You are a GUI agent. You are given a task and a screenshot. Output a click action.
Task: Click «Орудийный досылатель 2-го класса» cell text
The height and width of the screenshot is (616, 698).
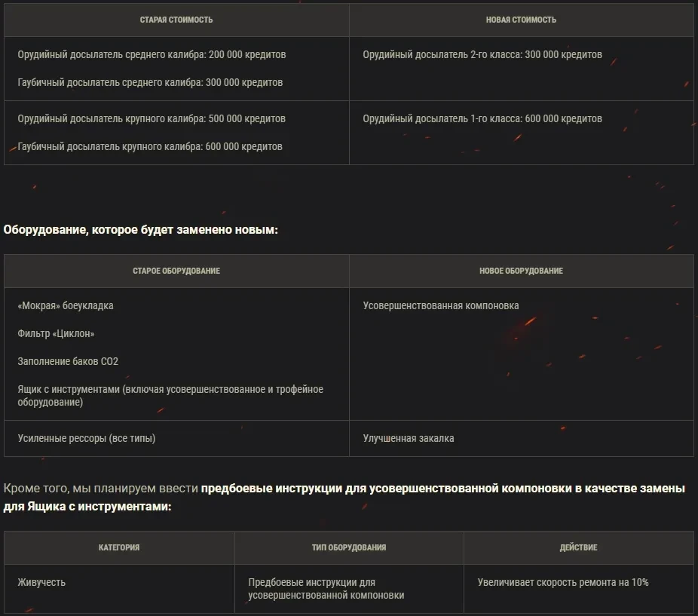click(482, 55)
